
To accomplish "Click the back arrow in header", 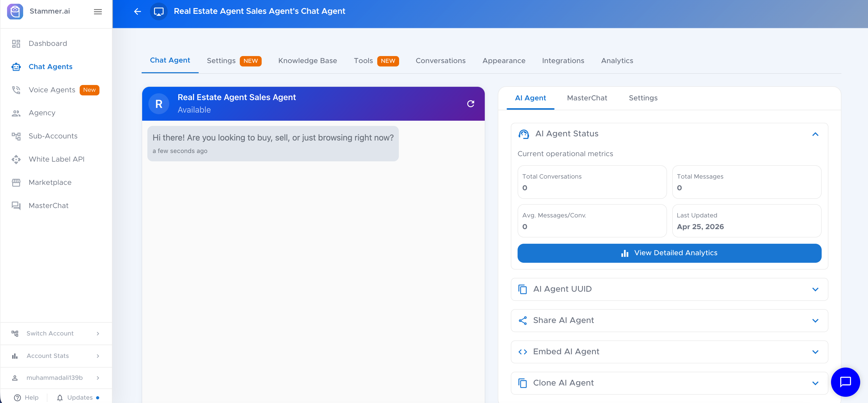I will (137, 11).
